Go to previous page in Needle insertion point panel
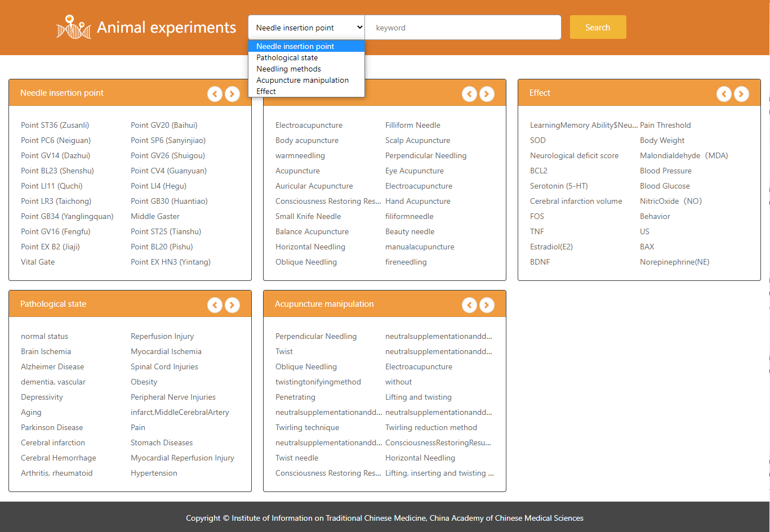The image size is (770, 532). click(x=215, y=94)
